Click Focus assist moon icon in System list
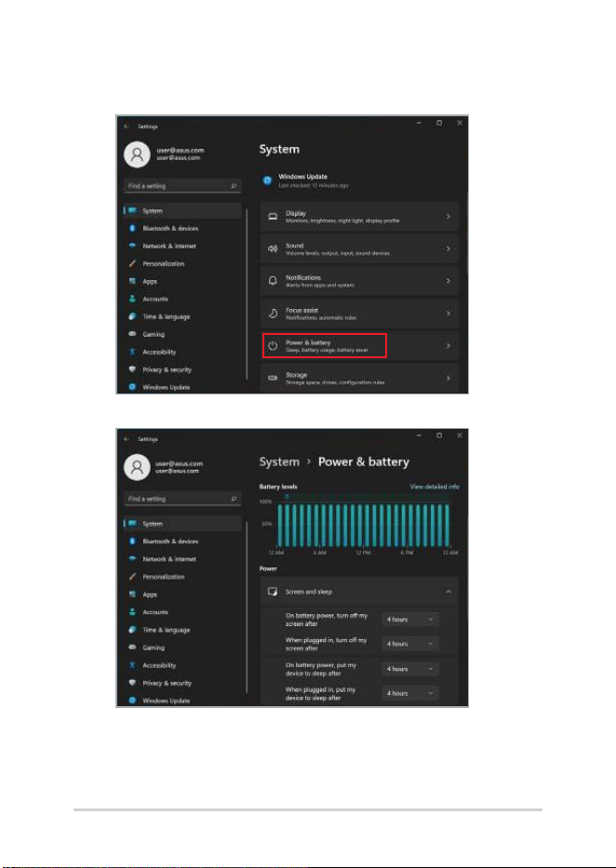Viewport: 616px width, 868px height. coord(273,314)
